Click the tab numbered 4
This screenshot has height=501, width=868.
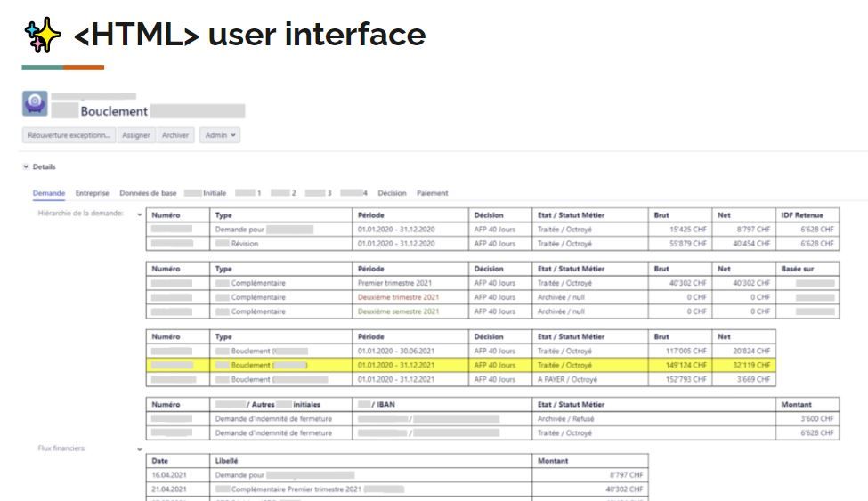point(353,193)
